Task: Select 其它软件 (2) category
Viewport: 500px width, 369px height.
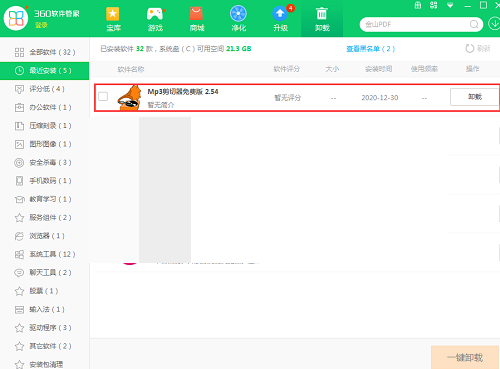Action: 44,346
